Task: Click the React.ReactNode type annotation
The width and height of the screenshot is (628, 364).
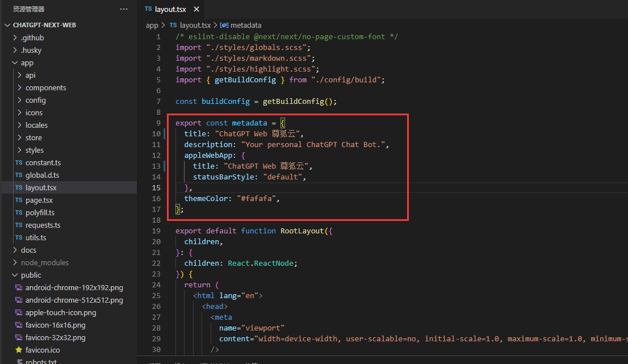Action: [x=260, y=263]
